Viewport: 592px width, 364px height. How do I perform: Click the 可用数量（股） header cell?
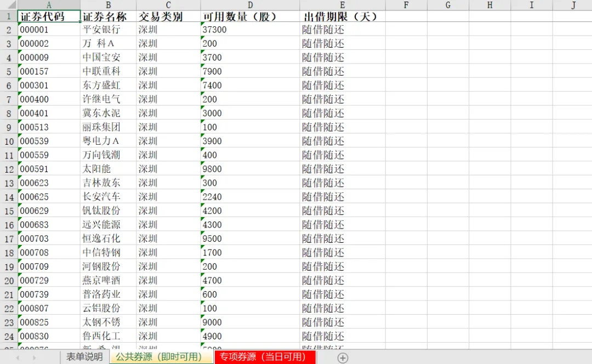(x=250, y=16)
